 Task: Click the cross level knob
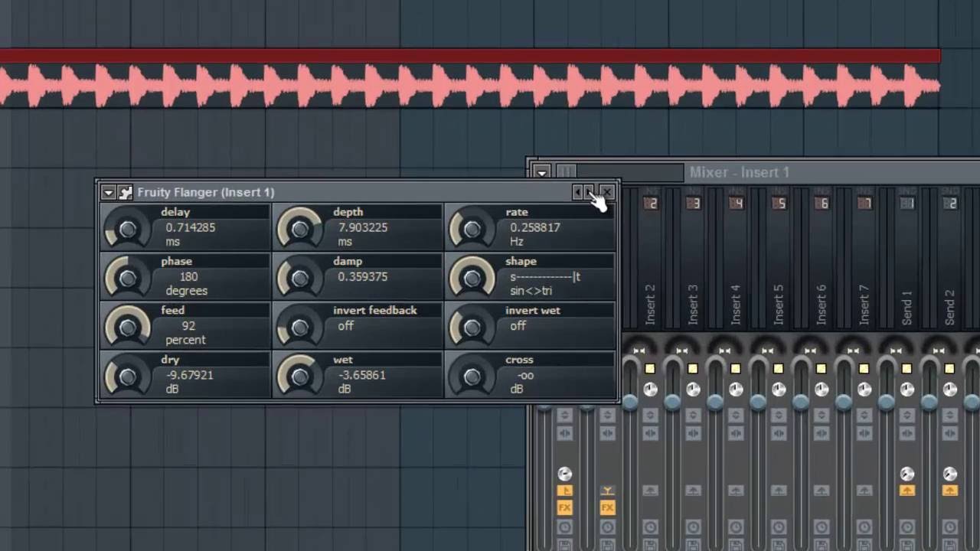coord(472,376)
